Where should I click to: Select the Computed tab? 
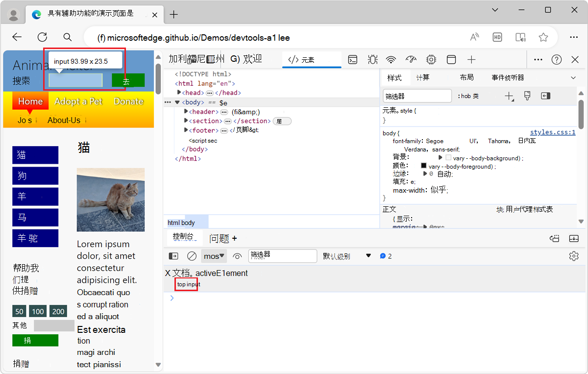423,77
